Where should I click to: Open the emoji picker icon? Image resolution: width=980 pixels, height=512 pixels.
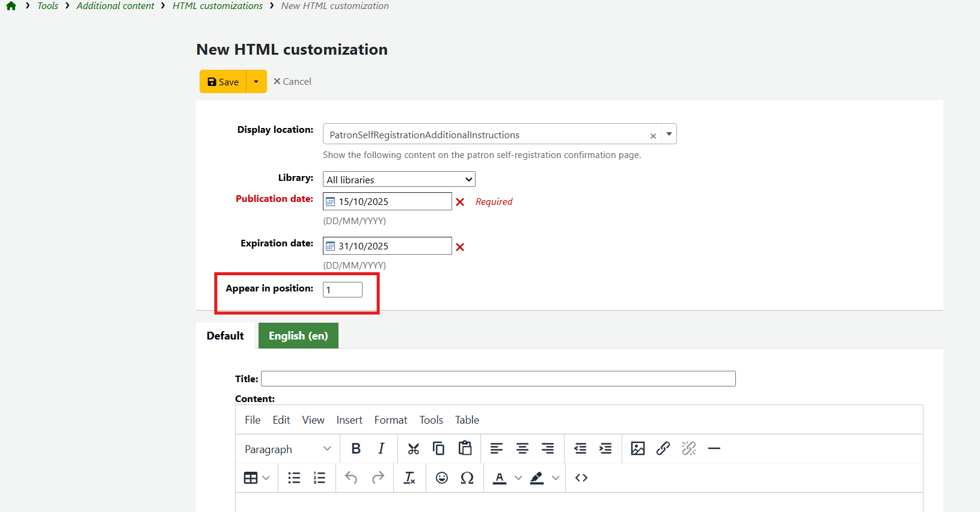click(x=441, y=478)
